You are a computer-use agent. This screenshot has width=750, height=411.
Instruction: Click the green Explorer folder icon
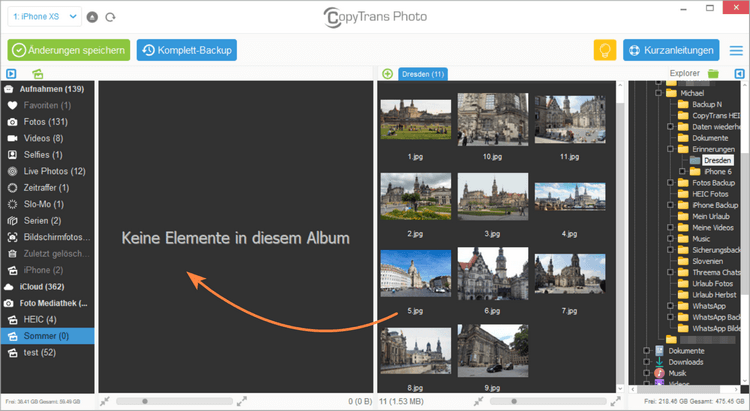pyautogui.click(x=713, y=73)
